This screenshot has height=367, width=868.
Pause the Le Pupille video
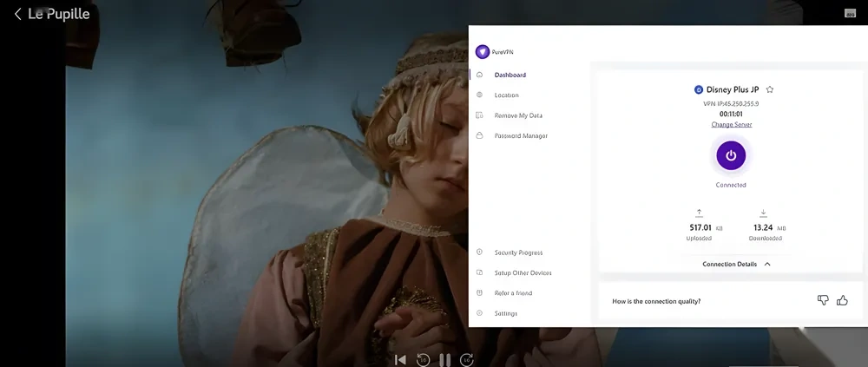click(x=444, y=360)
